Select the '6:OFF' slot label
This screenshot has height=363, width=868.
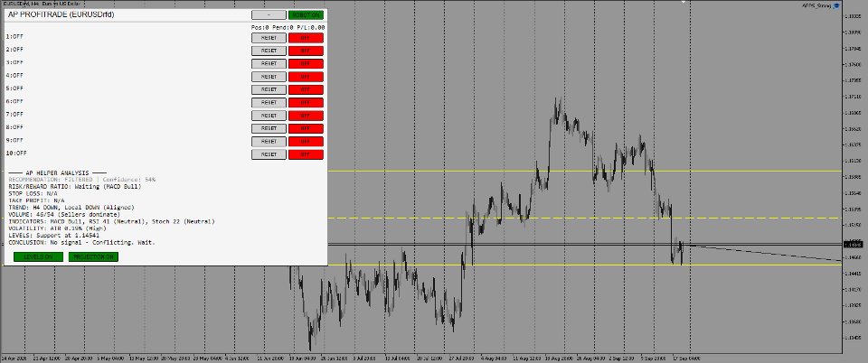(x=15, y=102)
